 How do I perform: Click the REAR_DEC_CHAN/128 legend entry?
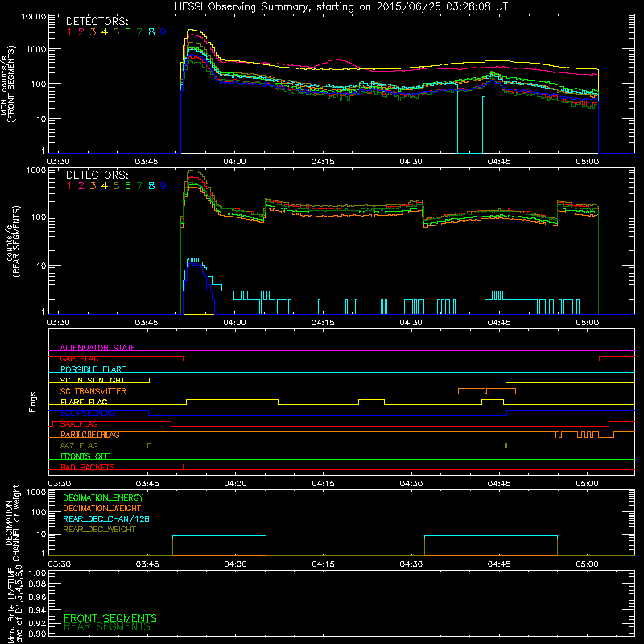coord(106,518)
